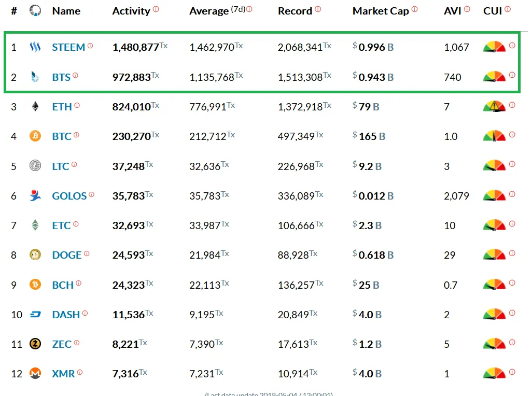Screen dimensions: 532x396
Task: Click the info icon beside DASH name
Action: 85,313
